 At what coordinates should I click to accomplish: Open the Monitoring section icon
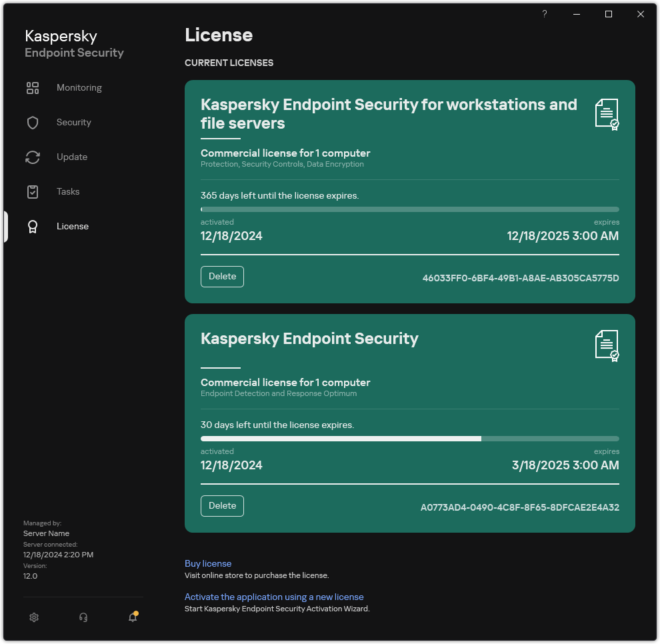(33, 87)
